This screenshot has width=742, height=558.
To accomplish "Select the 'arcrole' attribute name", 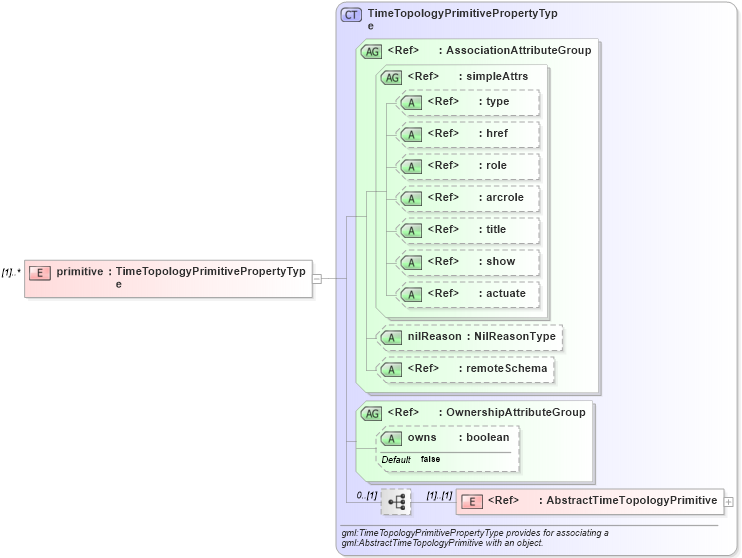I will [x=505, y=197].
